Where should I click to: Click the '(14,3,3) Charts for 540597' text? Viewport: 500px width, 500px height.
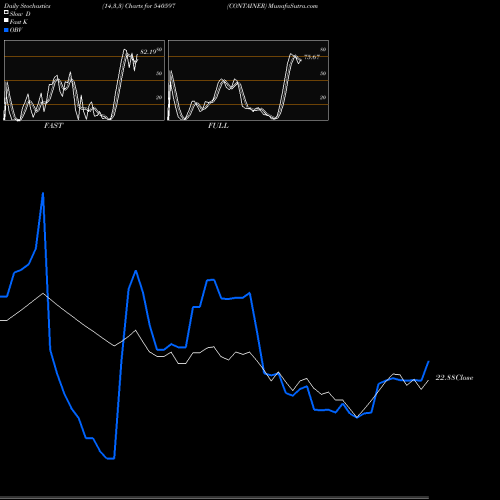(x=139, y=6)
